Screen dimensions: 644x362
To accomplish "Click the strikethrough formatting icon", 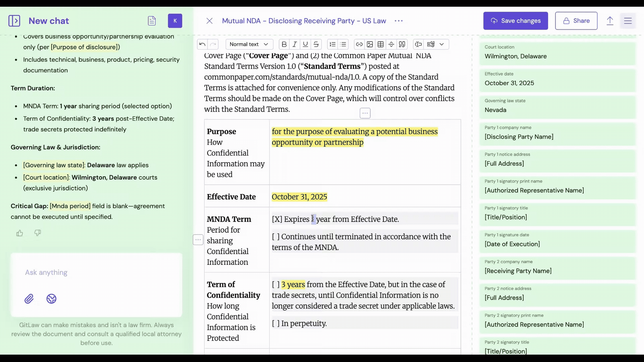I will click(316, 44).
